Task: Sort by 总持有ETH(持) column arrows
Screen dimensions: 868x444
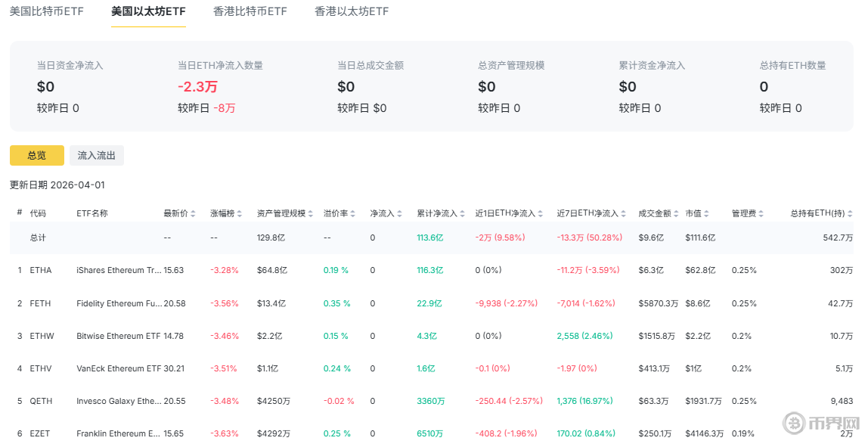Action: coord(850,214)
